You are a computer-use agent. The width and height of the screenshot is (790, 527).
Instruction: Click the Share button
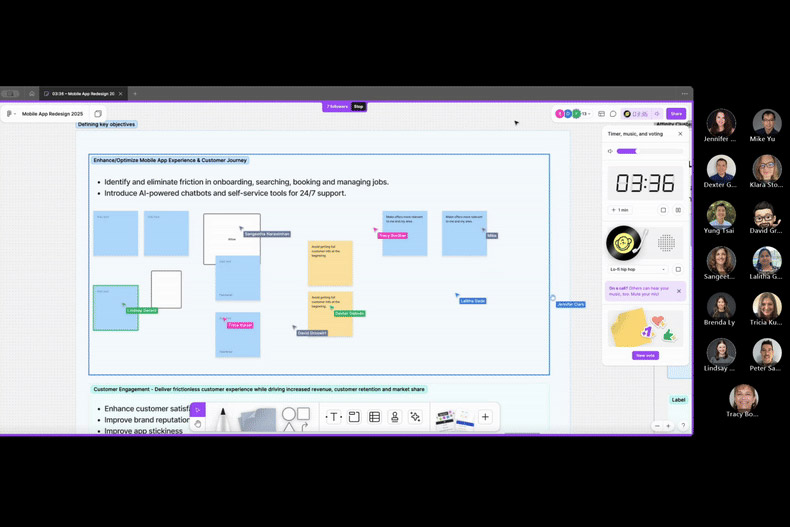click(x=676, y=114)
